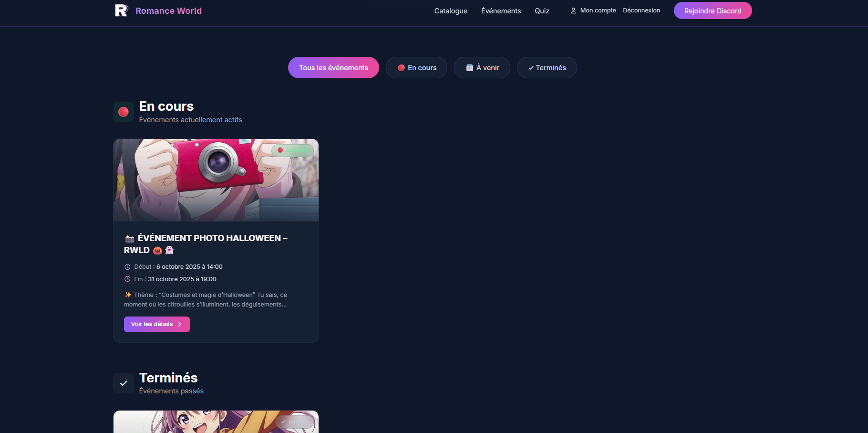Open the Quiz page
Screen dimensions: 868x433
click(x=542, y=11)
